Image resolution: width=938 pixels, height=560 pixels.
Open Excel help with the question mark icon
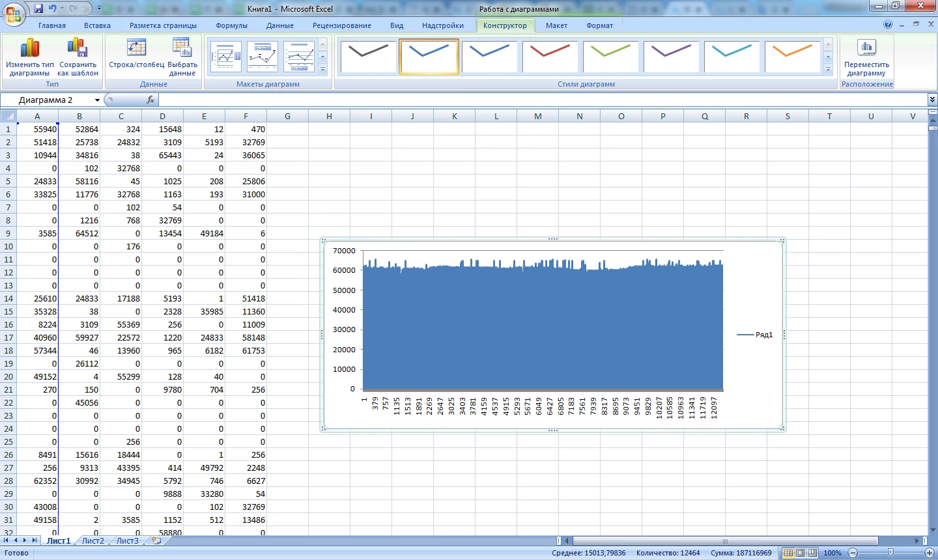click(888, 25)
